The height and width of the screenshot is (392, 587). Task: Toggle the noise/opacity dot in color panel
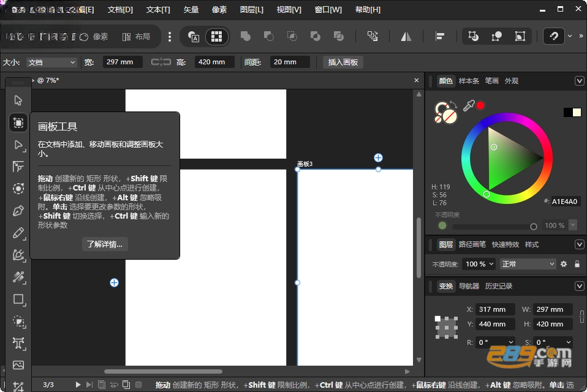click(442, 225)
